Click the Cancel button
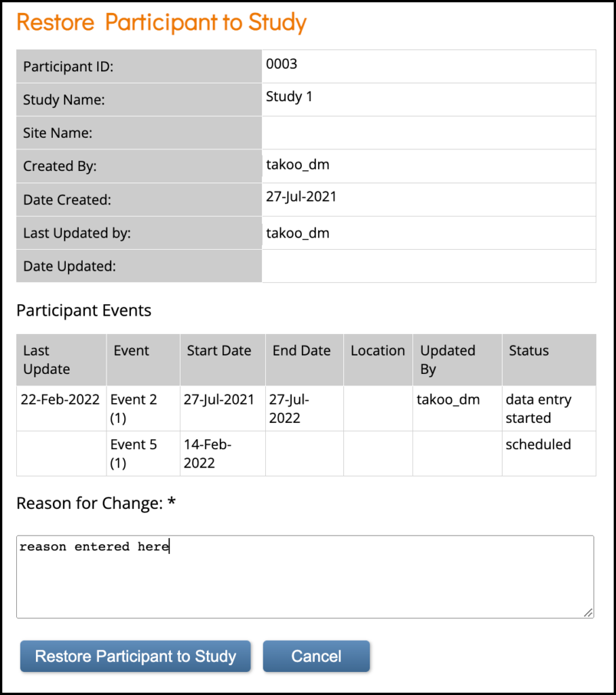The width and height of the screenshot is (616, 695). point(316,656)
